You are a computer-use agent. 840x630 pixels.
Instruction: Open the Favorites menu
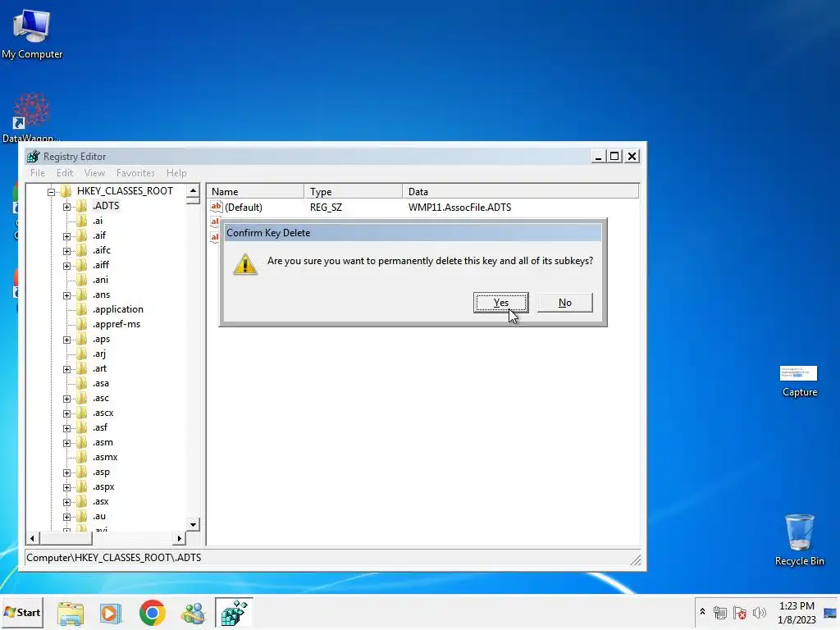(135, 173)
